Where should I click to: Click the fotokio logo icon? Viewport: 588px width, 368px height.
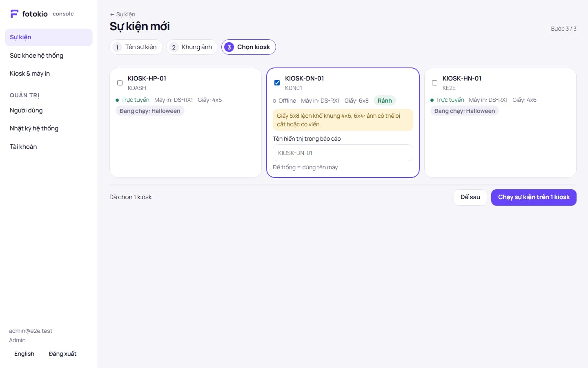[14, 14]
